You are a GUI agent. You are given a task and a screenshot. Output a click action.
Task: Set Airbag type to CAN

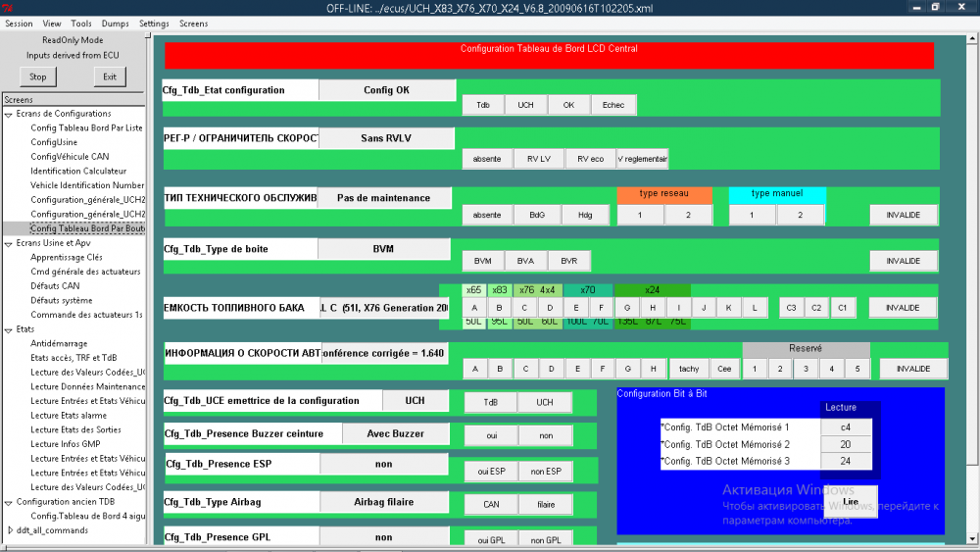pyautogui.click(x=491, y=505)
